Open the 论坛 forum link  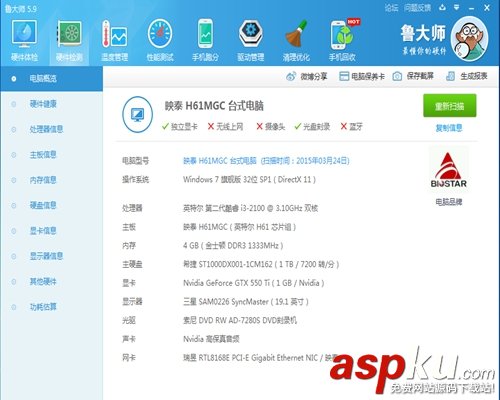point(391,8)
